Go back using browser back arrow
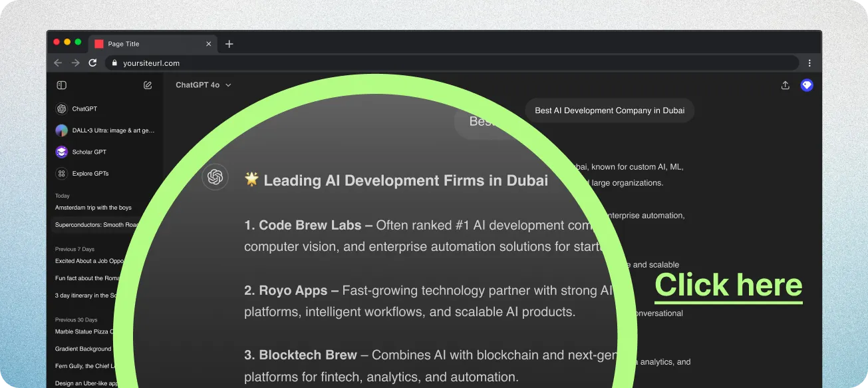The image size is (868, 388). 58,63
